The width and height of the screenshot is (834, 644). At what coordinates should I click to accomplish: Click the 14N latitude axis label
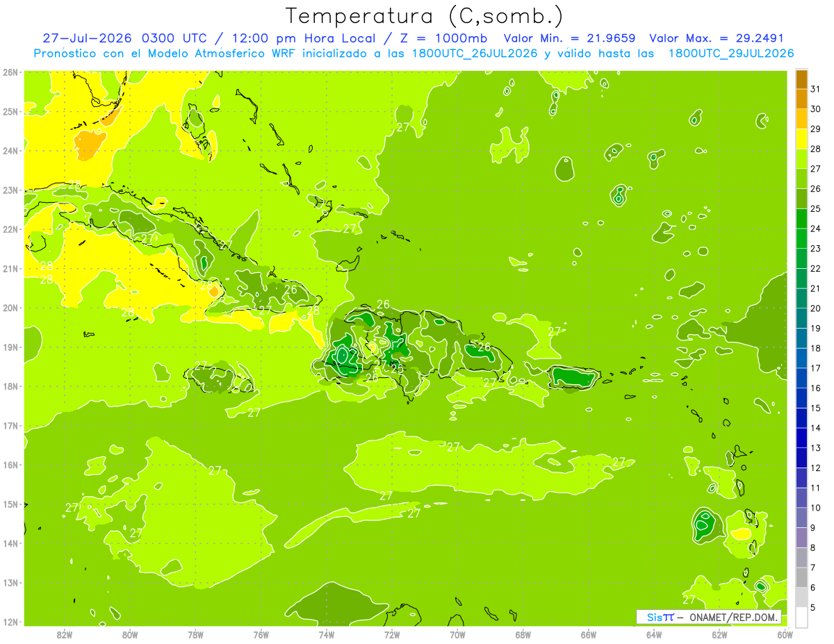point(10,543)
